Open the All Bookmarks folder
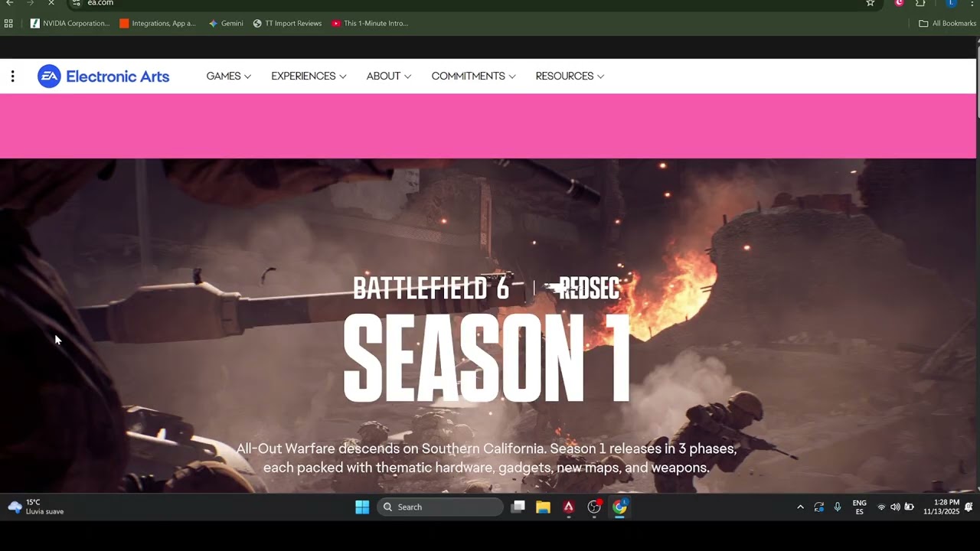Screen dimensions: 980x551 point(947,24)
